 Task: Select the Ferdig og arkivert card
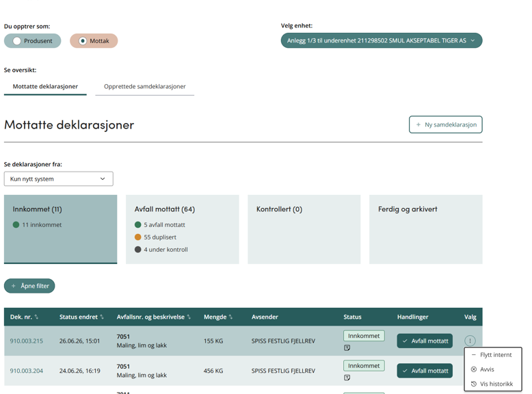click(426, 229)
